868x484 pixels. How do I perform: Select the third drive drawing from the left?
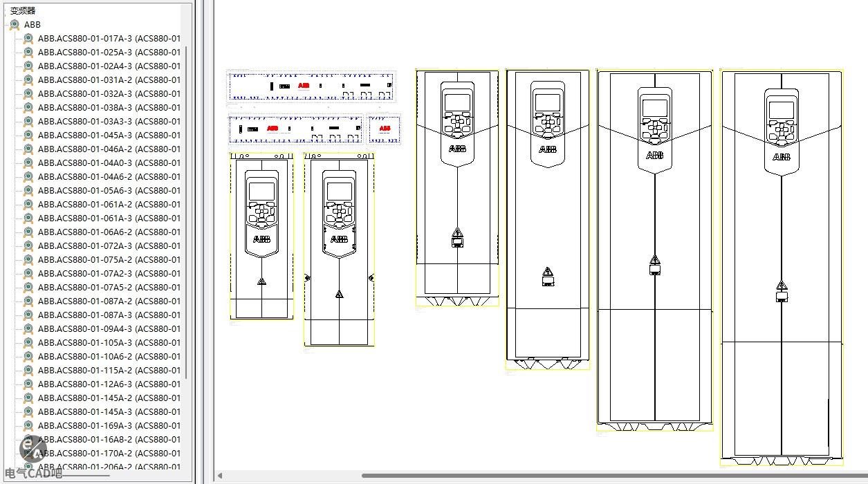(x=457, y=187)
